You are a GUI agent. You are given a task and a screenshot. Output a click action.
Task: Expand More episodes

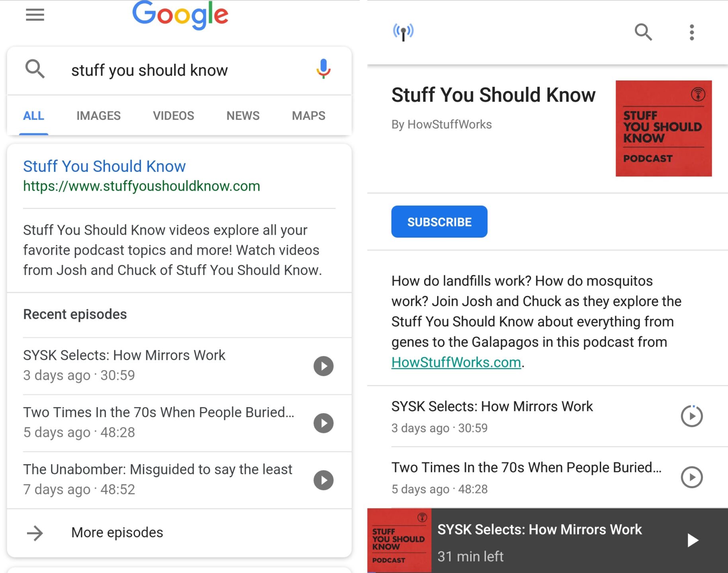tap(117, 532)
